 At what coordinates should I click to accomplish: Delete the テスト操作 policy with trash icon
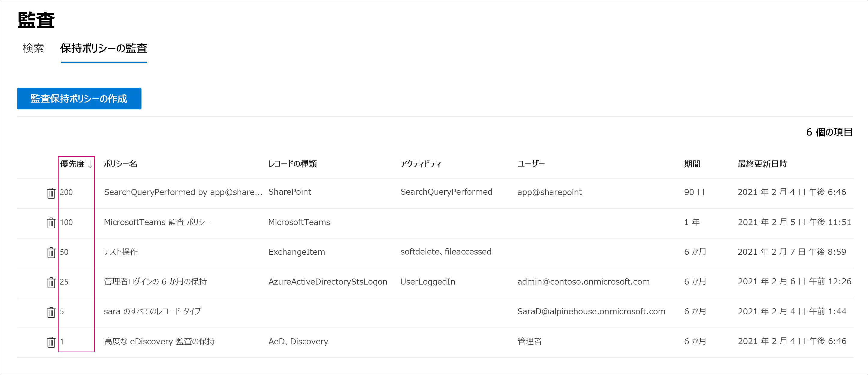51,252
